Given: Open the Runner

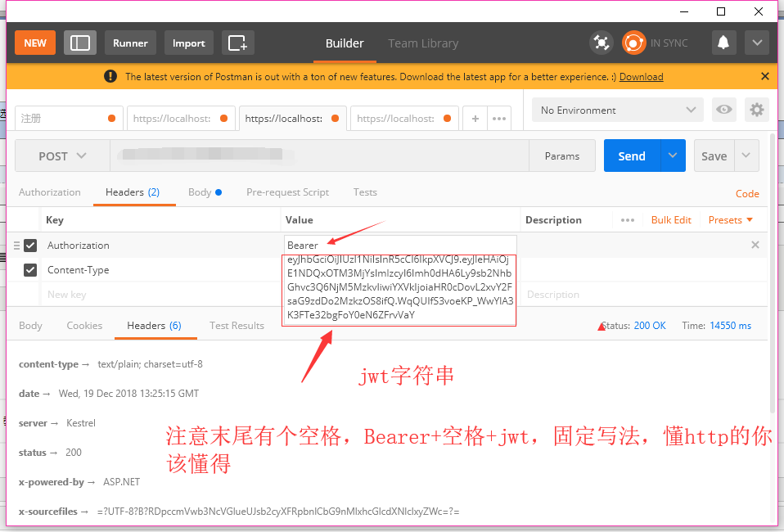Looking at the screenshot, I should [x=130, y=43].
